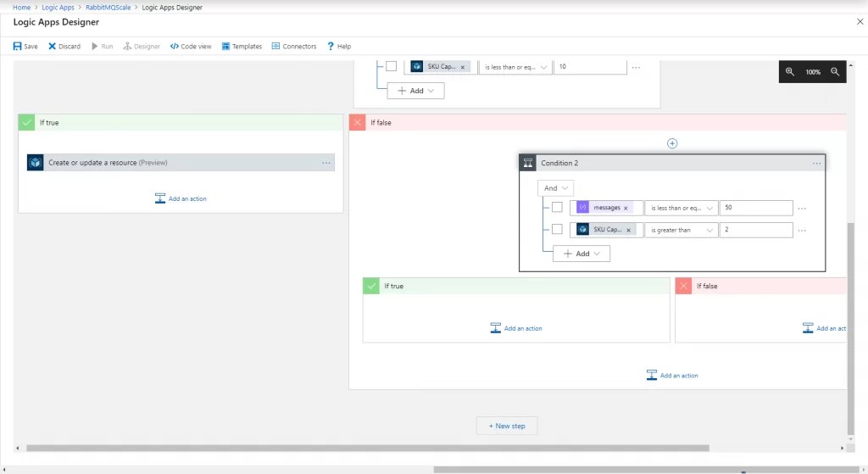This screenshot has width=868, height=474.
Task: Expand the And operator dropdown
Action: pyautogui.click(x=555, y=188)
